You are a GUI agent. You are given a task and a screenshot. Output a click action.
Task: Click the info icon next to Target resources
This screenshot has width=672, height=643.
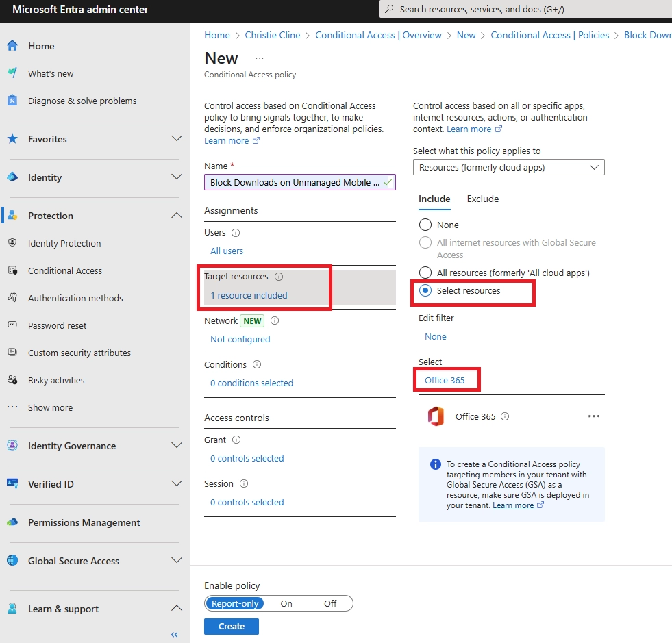coord(279,277)
